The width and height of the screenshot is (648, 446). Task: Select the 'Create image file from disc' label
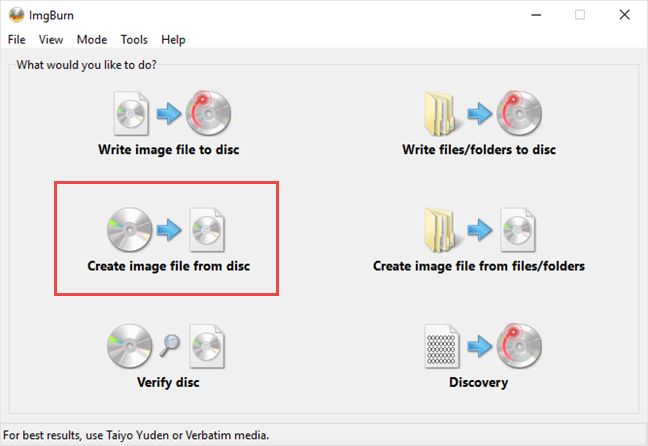pyautogui.click(x=169, y=266)
